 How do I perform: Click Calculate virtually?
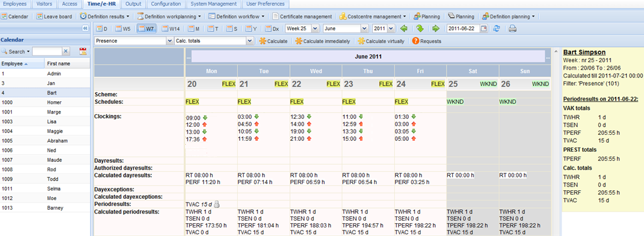coord(381,41)
